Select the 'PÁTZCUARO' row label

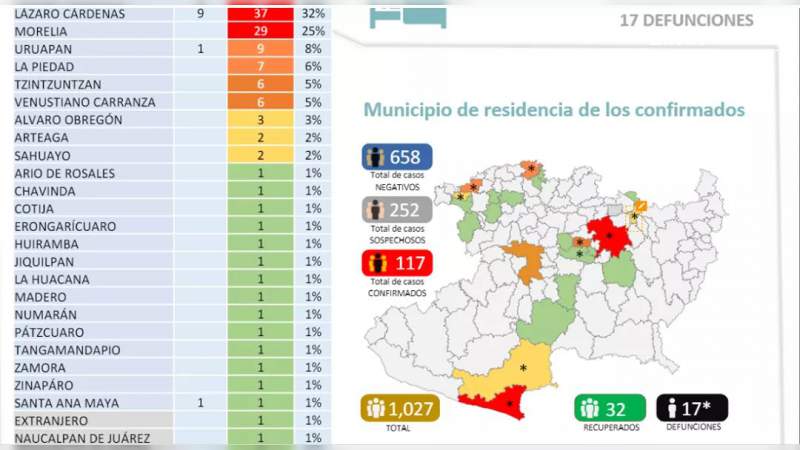pyautogui.click(x=49, y=332)
